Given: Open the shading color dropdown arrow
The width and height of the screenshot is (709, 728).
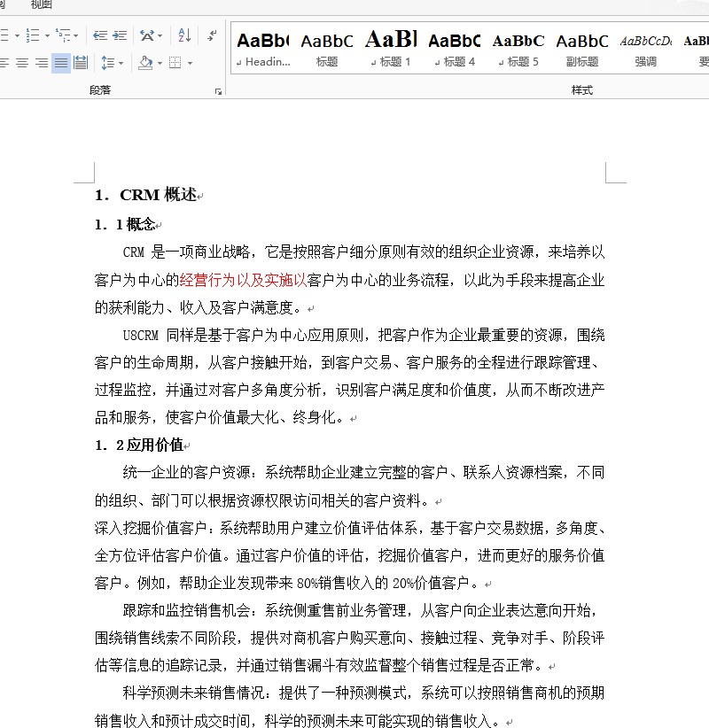Looking at the screenshot, I should [160, 63].
